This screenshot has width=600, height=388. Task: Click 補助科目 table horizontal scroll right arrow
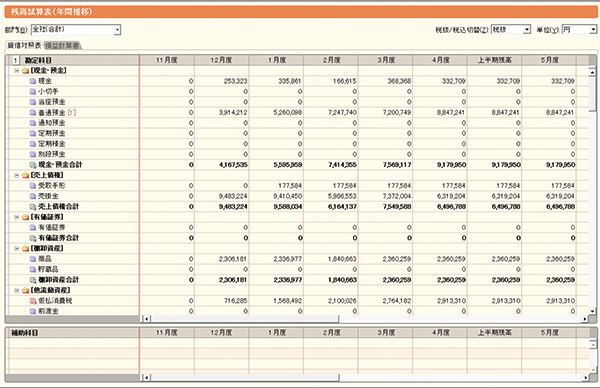point(584,378)
